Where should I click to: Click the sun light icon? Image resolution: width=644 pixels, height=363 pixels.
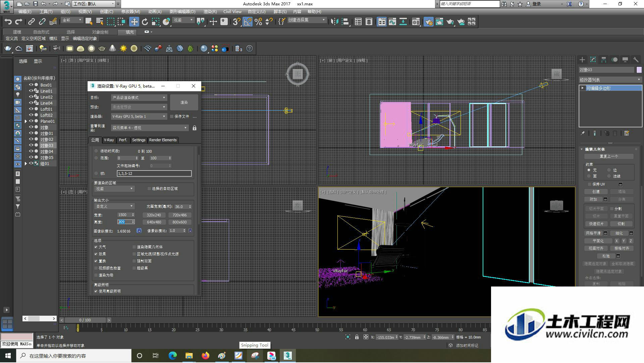pos(123,49)
